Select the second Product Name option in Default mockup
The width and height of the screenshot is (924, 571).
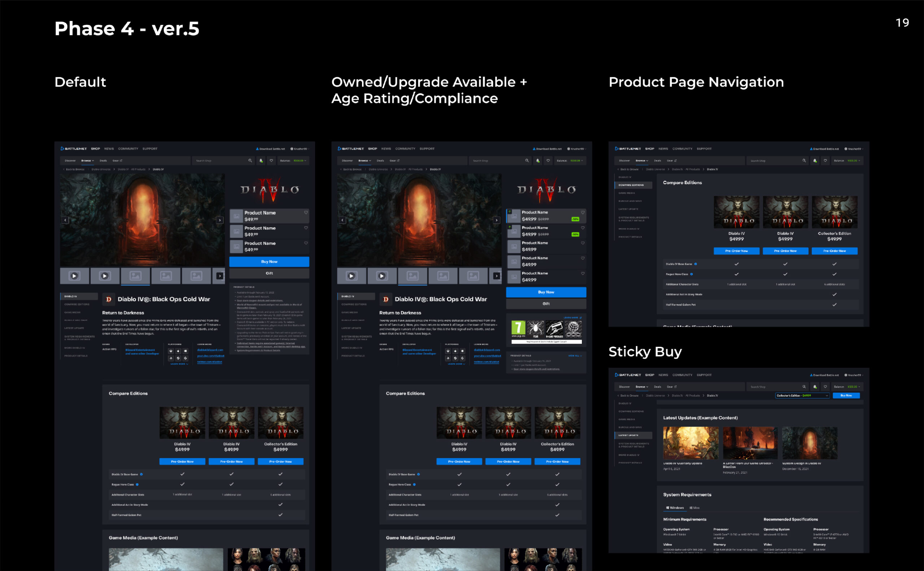[x=269, y=231]
